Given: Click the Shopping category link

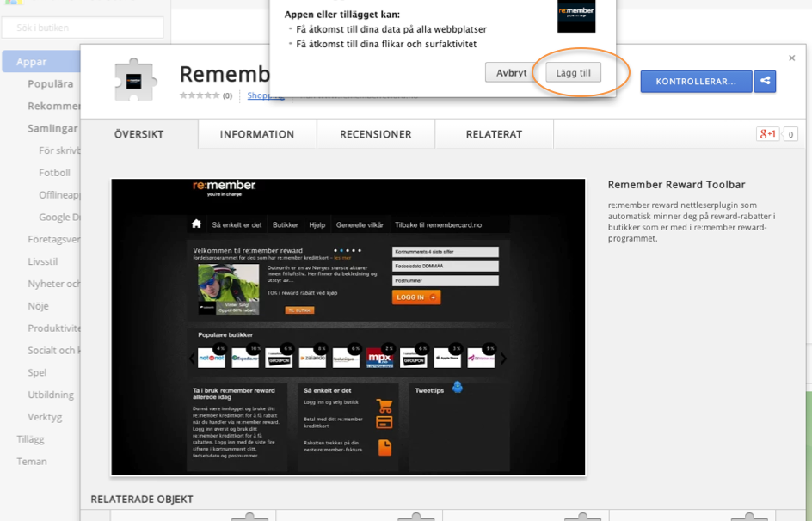Looking at the screenshot, I should pos(266,95).
